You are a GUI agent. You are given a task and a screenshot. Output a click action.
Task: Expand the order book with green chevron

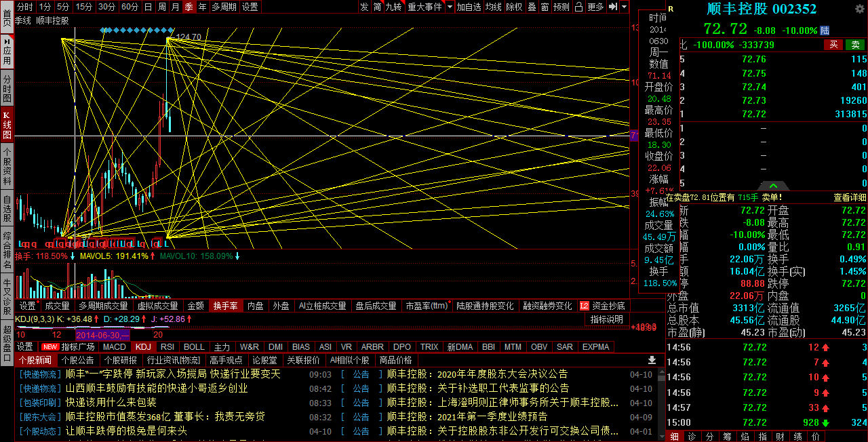point(773,186)
